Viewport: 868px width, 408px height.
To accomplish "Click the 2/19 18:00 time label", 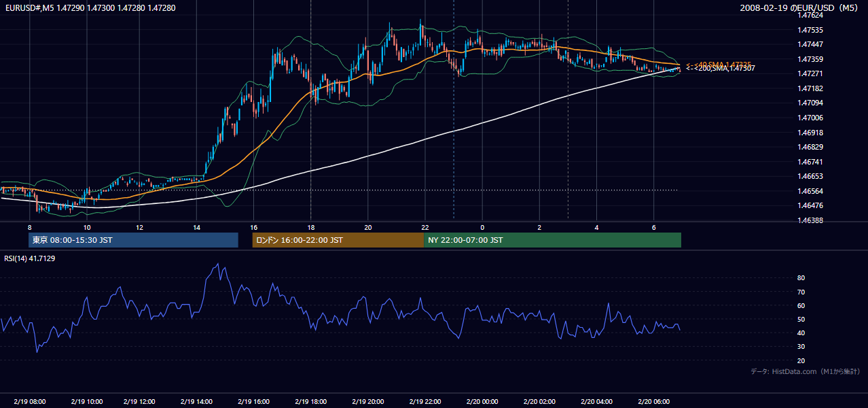I will pyautogui.click(x=312, y=401).
